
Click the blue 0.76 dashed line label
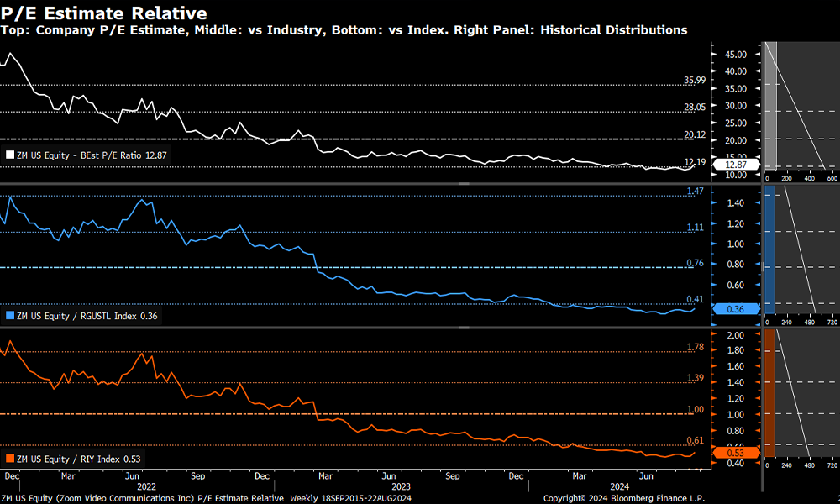(696, 263)
